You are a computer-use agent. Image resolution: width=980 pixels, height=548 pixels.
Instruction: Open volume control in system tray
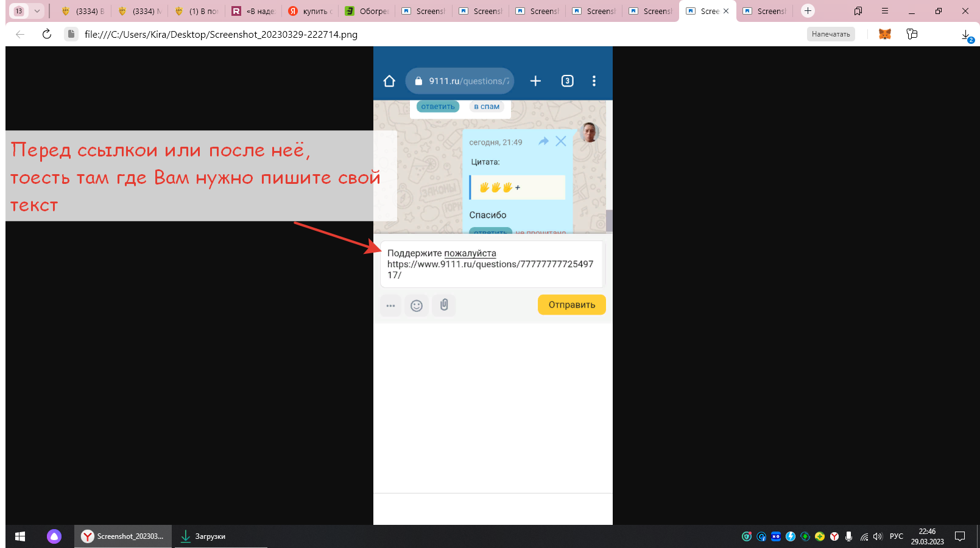(878, 536)
